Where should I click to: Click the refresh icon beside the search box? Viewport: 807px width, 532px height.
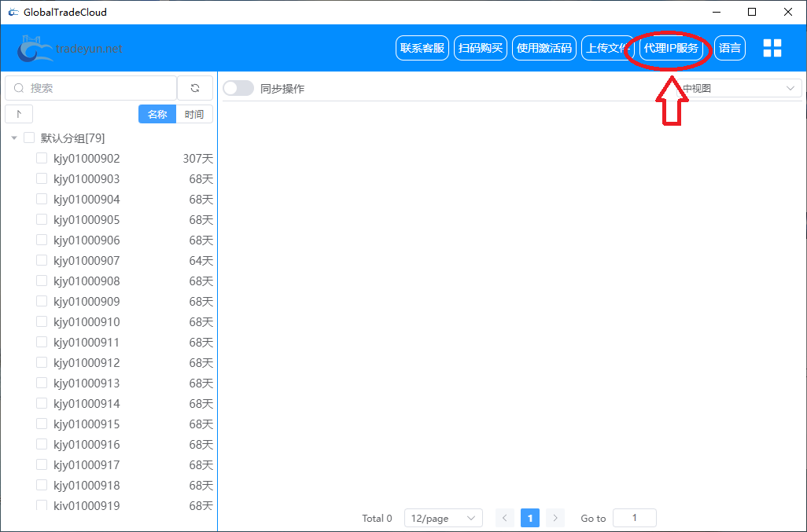(x=195, y=88)
